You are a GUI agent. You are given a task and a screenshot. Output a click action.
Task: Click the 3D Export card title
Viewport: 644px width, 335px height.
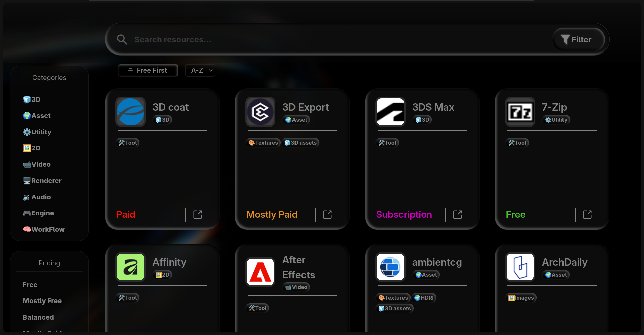click(306, 107)
